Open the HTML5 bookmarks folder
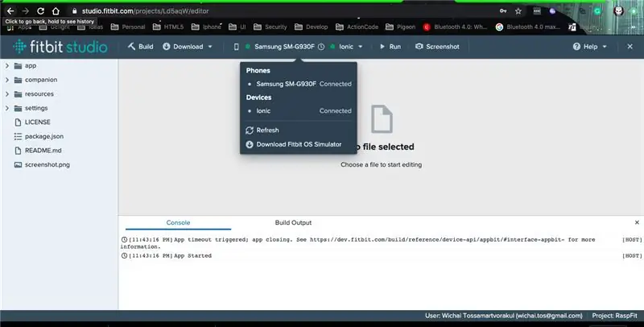The height and width of the screenshot is (327, 644). coord(168,27)
